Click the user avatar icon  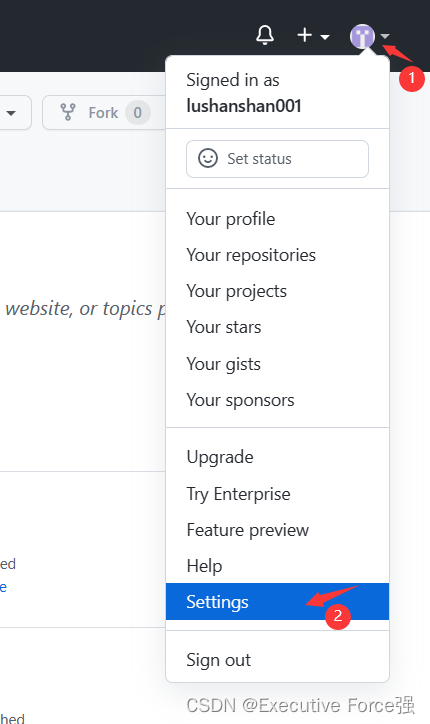pos(362,36)
